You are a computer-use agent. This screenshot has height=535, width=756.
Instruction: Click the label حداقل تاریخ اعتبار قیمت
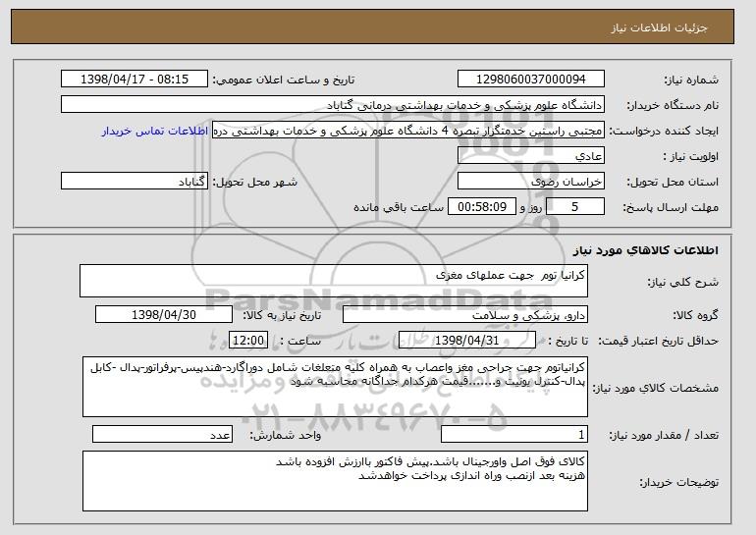click(658, 341)
